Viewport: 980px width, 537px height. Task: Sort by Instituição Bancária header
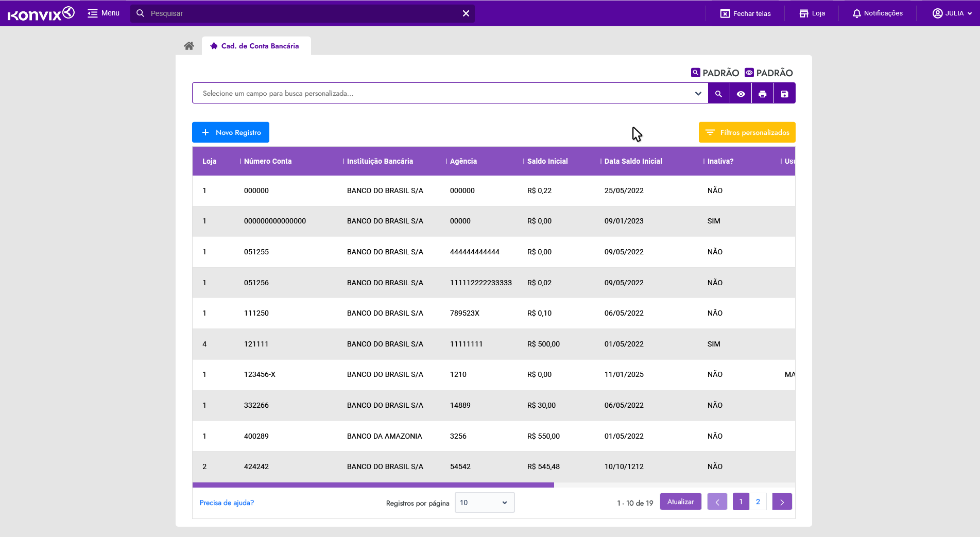[x=380, y=161]
